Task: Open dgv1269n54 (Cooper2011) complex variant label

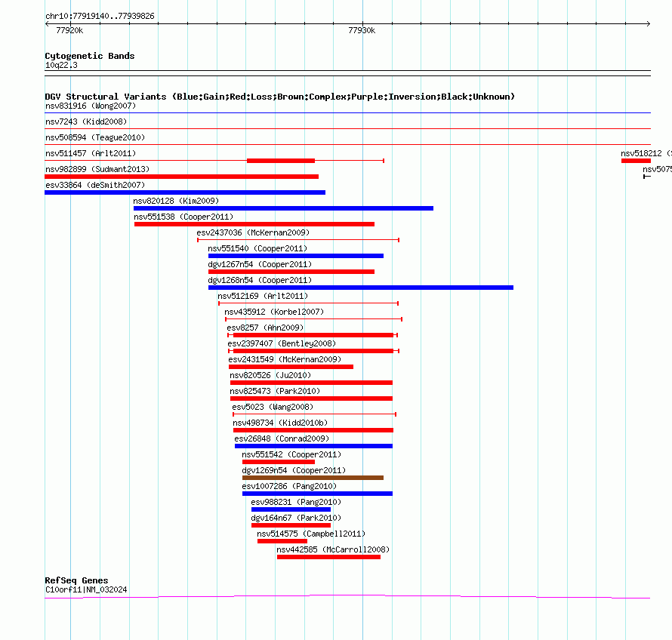Action: click(x=294, y=470)
